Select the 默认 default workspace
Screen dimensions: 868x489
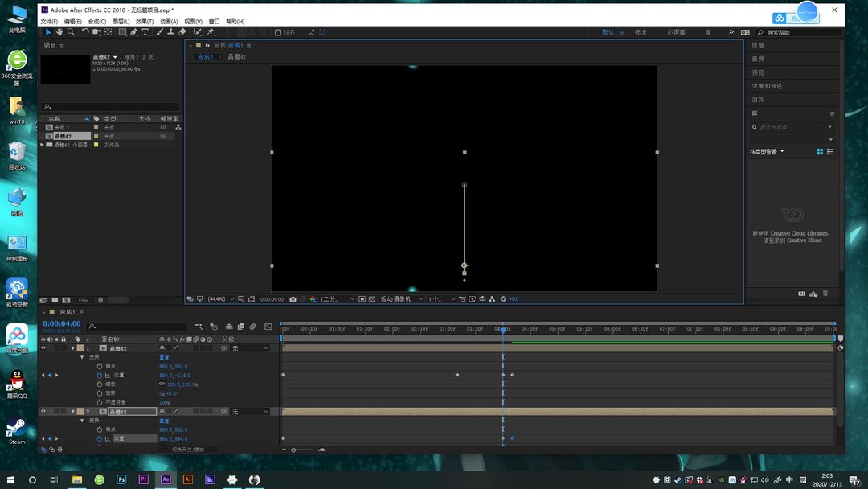coord(608,33)
